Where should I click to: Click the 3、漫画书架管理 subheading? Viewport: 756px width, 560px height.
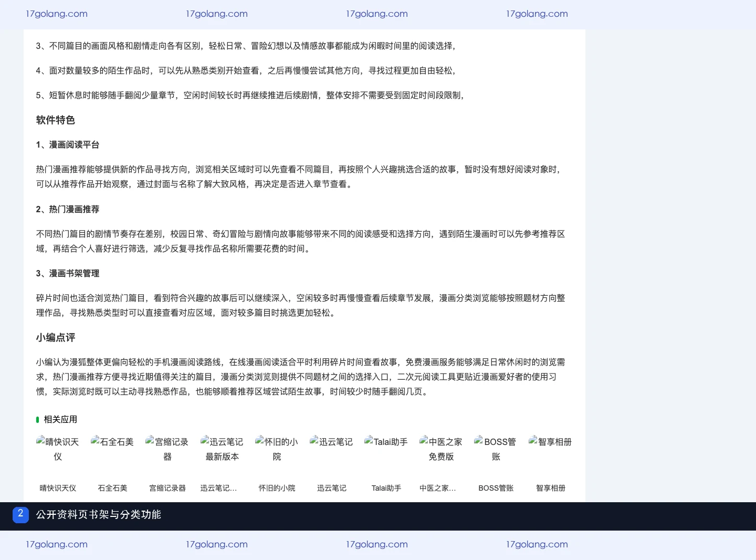click(68, 273)
